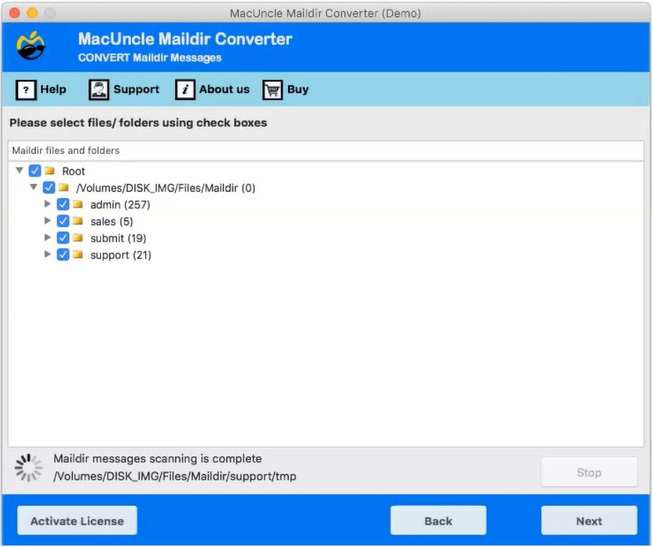The height and width of the screenshot is (547, 653).
Task: Close the window with red button
Action: point(15,13)
